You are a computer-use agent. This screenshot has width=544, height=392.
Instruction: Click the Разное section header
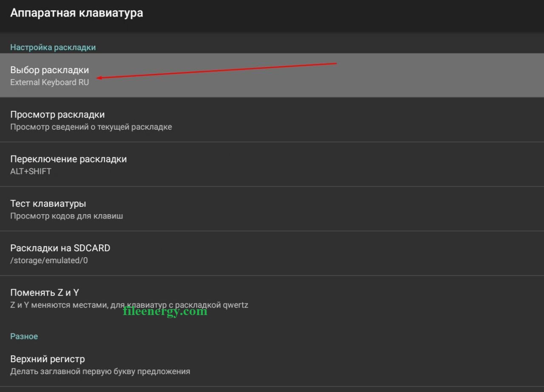pyautogui.click(x=24, y=336)
